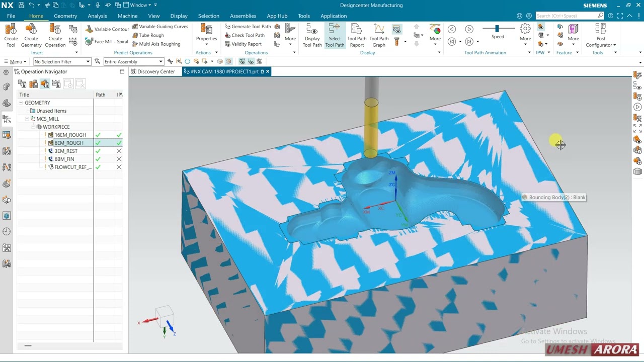Open the Assemblies ribbon tab
This screenshot has height=362, width=644.
[243, 16]
